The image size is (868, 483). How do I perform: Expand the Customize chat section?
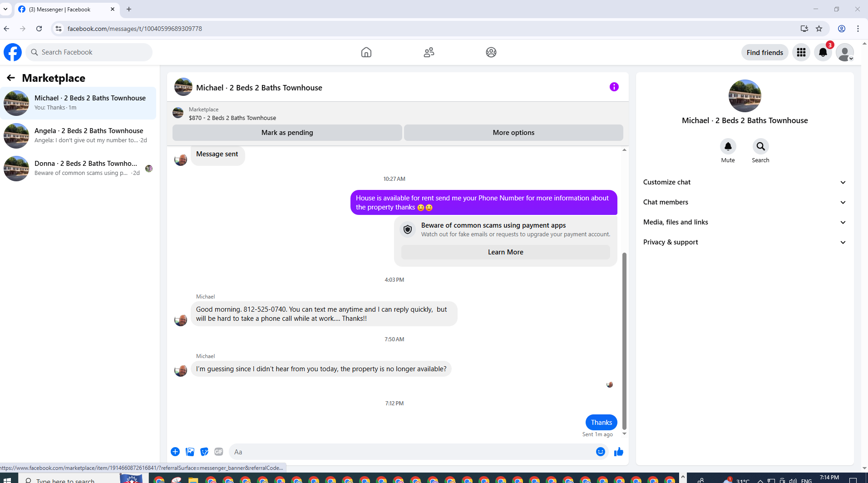click(745, 182)
